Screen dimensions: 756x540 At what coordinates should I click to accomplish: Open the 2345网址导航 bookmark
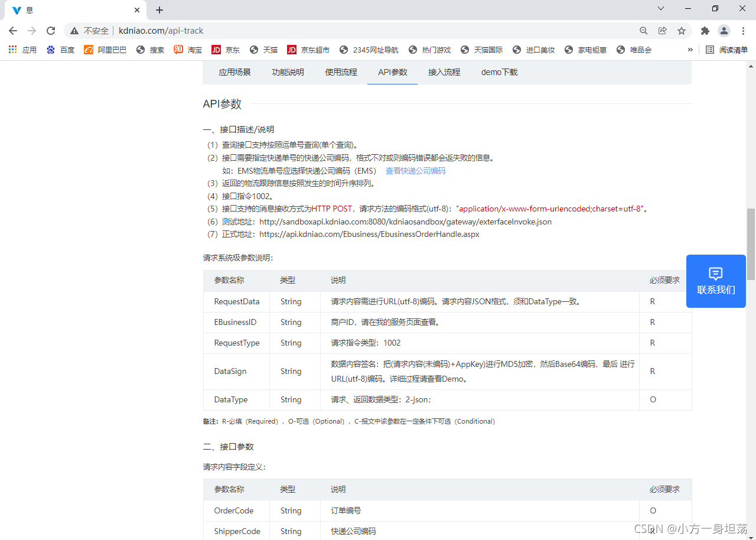click(x=369, y=50)
